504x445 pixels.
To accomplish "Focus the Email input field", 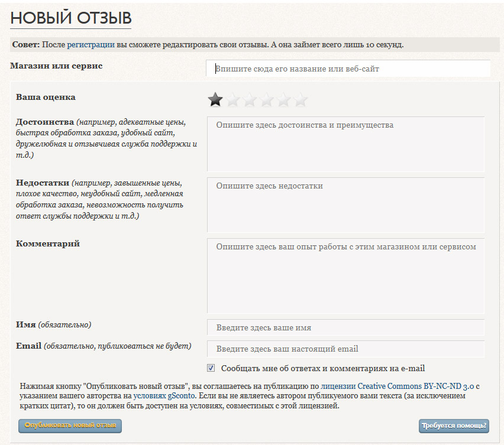I will [345, 349].
